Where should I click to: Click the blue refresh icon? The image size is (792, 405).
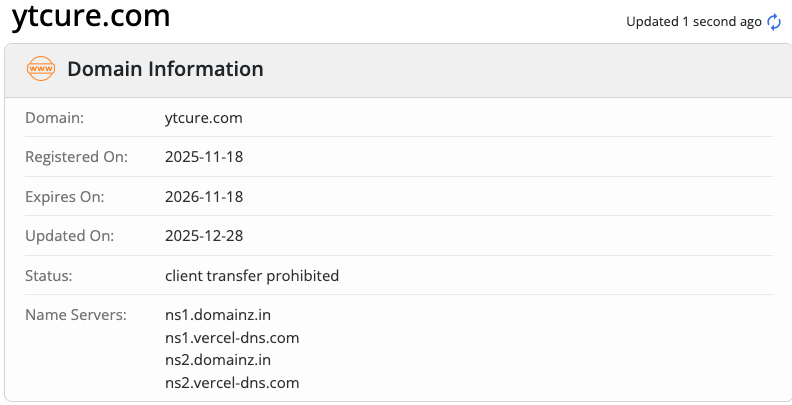pos(774,22)
